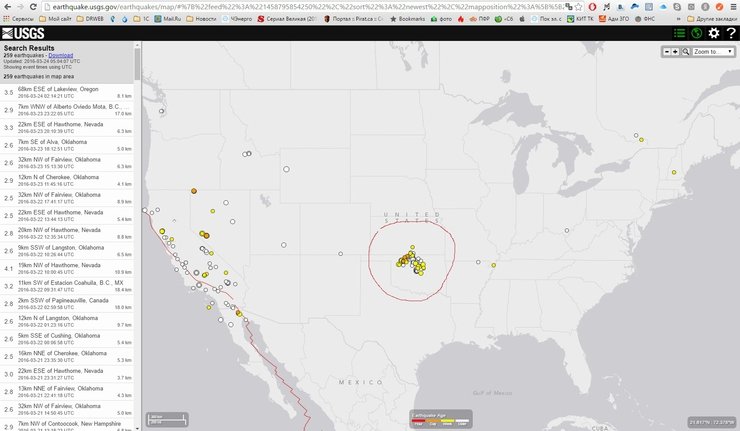Open the 'Сервисы' apps bookmark
The height and width of the screenshot is (431, 740).
(19, 18)
